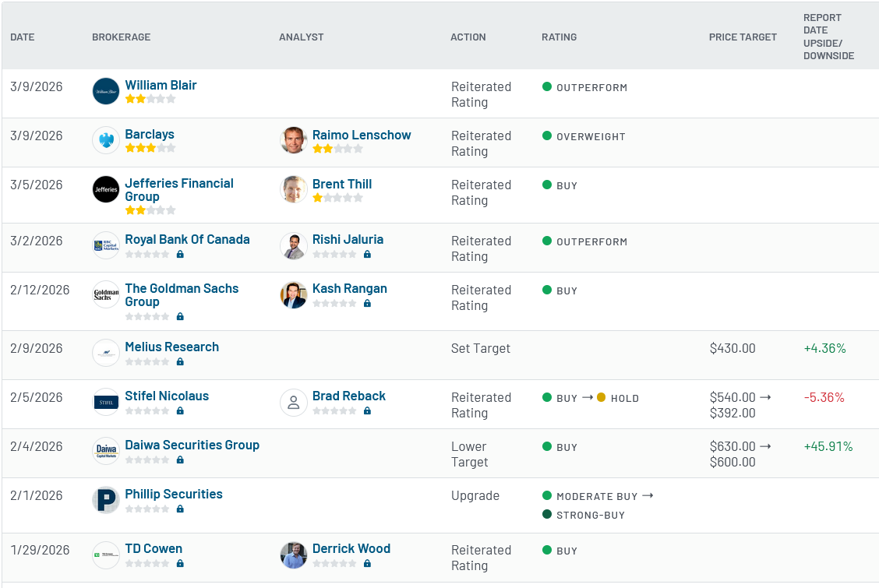Screen dimensions: 879x588
Task: Click the Price Target column header
Action: pyautogui.click(x=743, y=37)
